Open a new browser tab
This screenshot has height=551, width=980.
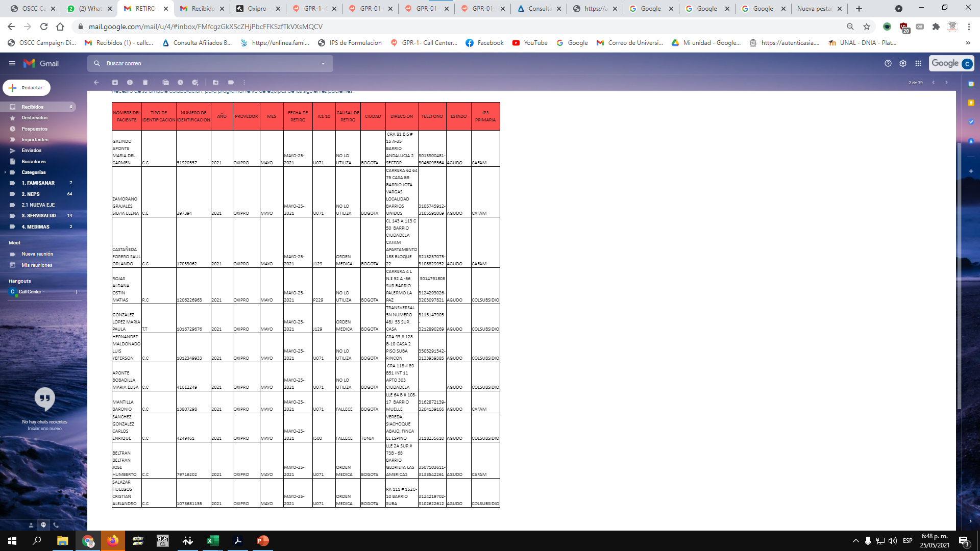coord(859,9)
